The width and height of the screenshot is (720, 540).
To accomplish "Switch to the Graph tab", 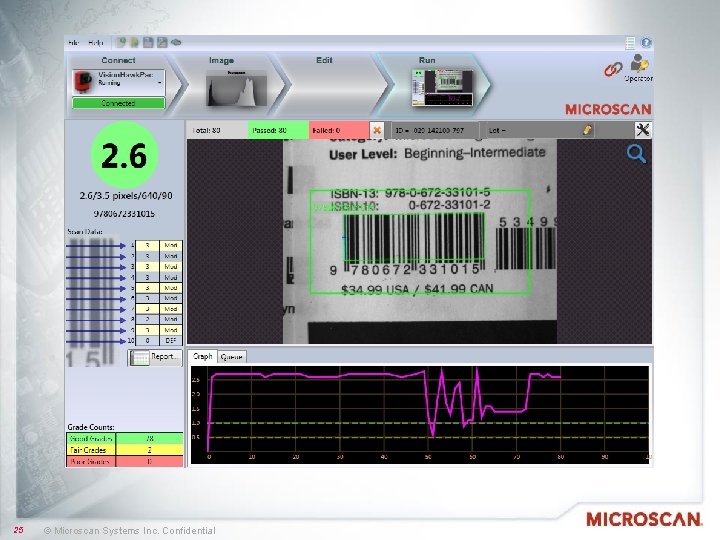I will [x=202, y=356].
